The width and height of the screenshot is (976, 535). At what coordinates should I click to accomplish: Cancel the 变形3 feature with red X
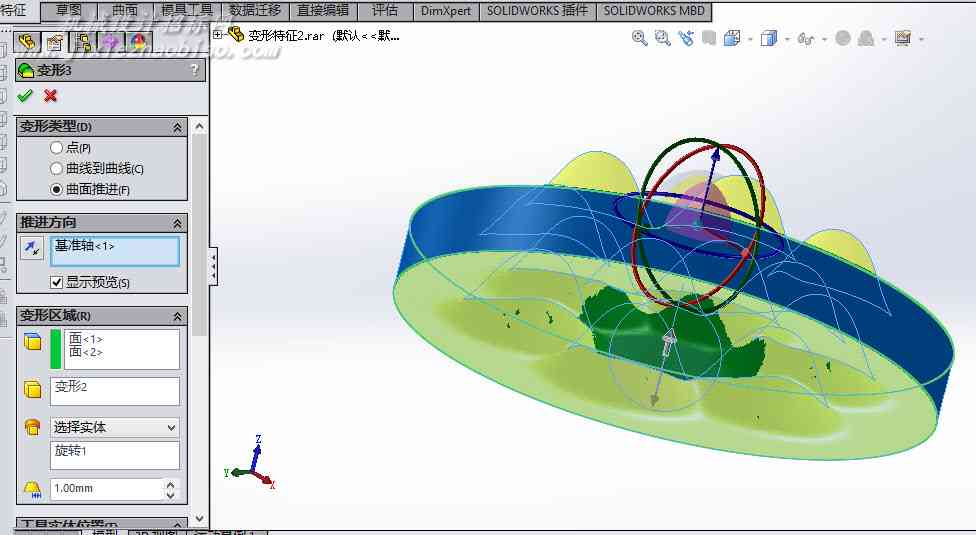(x=50, y=96)
